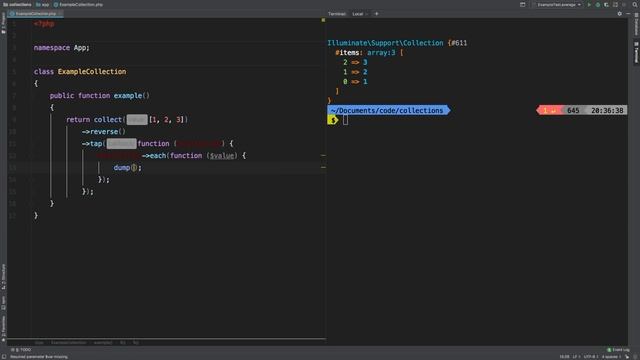Run the ExampleTest configuration with the play icon

[589, 4]
